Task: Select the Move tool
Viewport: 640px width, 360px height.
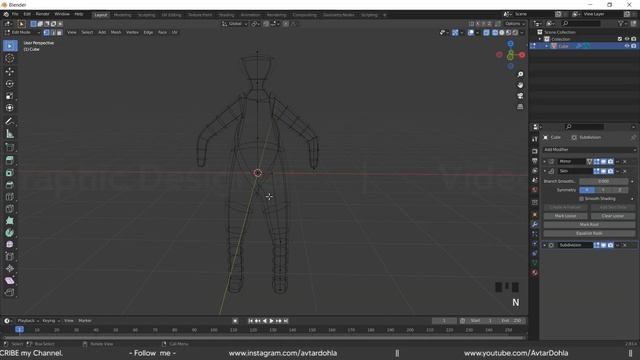Action: [x=10, y=71]
